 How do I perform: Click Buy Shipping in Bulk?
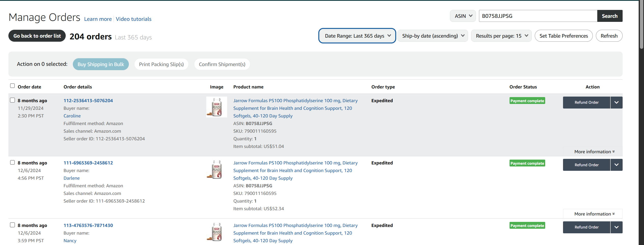(x=101, y=64)
